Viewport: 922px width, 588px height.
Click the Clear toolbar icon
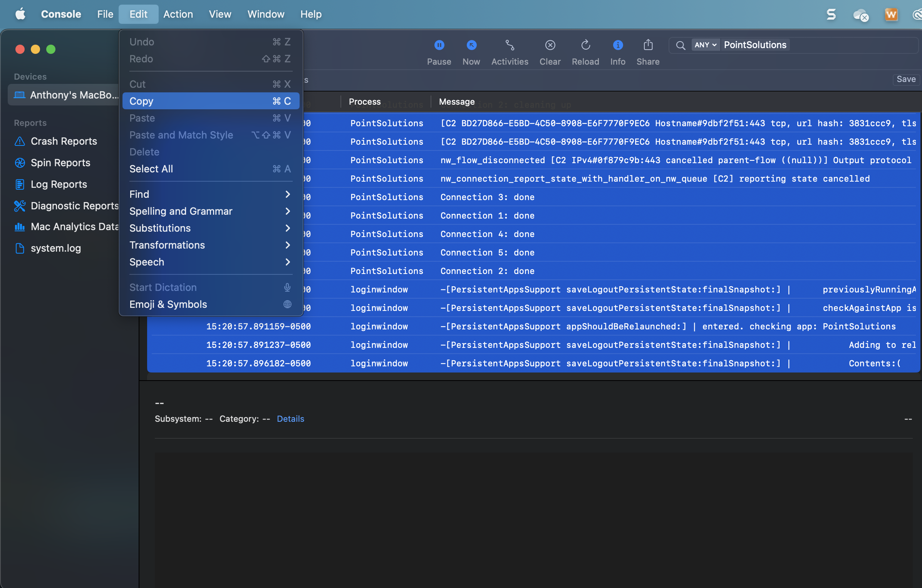tap(550, 45)
